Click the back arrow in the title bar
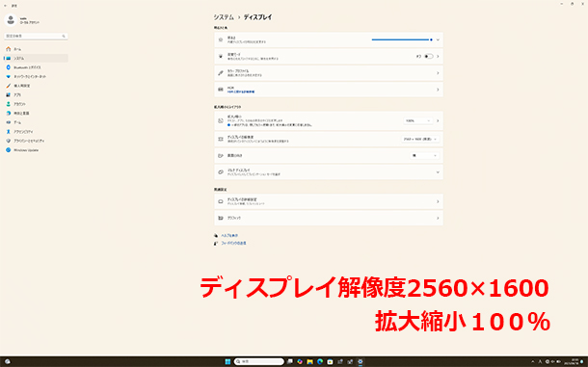Viewport: 588px width, 367px height. 5,6
